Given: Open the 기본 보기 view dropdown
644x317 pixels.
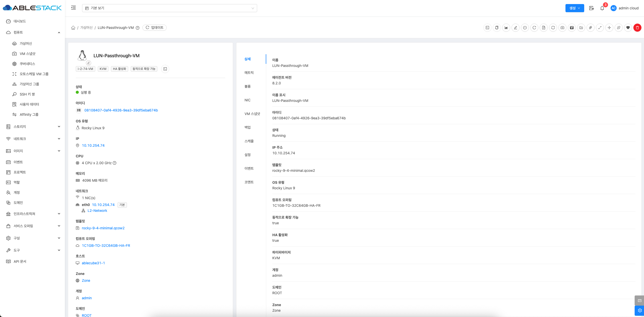Looking at the screenshot, I should point(169,8).
